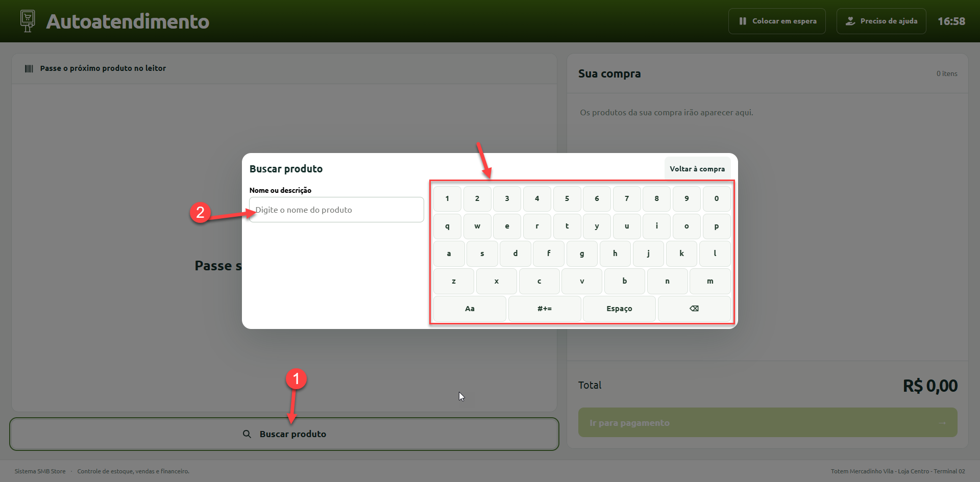Image resolution: width=980 pixels, height=482 pixels.
Task: Toggle uppercase with the Aa key
Action: [x=470, y=309]
